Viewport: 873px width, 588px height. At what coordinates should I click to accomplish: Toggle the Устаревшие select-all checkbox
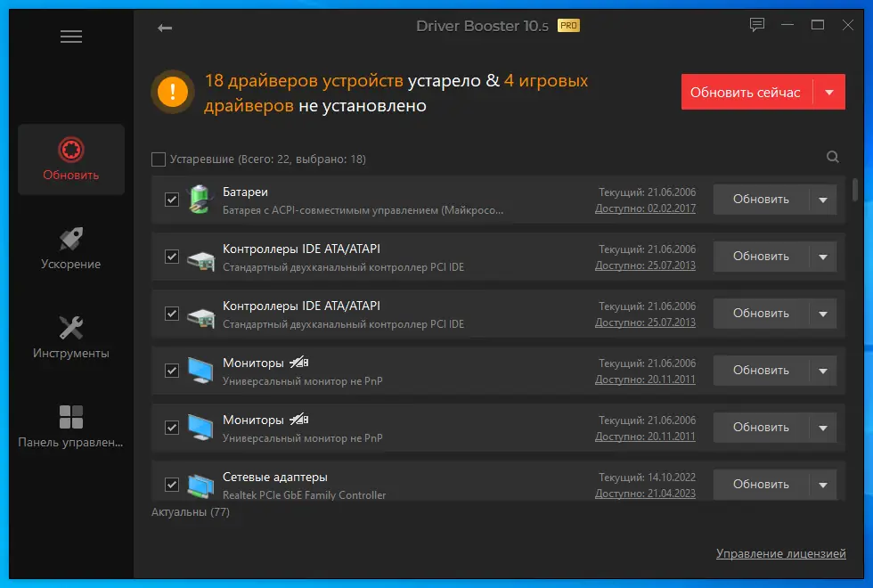point(158,158)
